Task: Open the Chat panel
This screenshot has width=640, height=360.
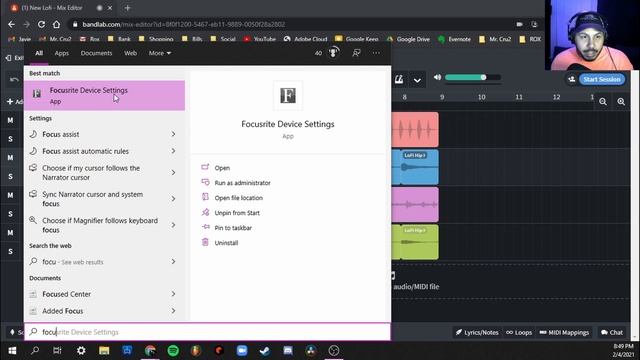Action: point(611,332)
